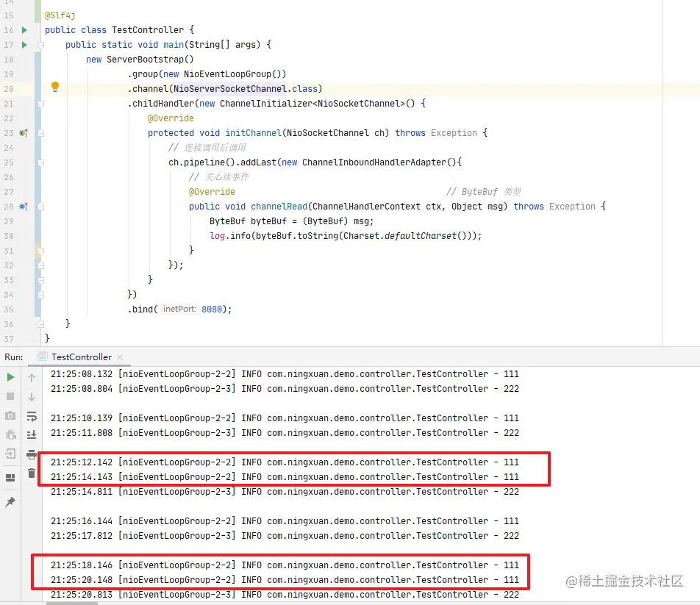
Task: Close the TestController run tab
Action: [120, 357]
